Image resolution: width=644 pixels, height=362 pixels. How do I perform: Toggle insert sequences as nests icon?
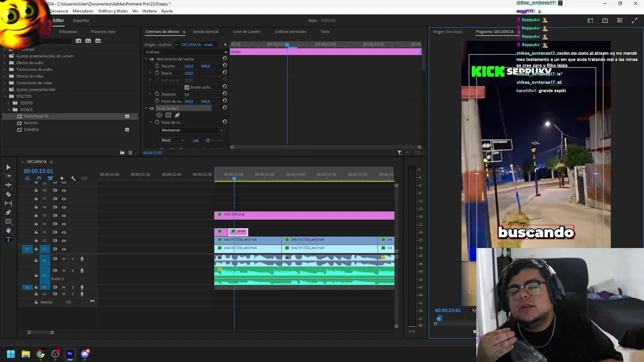point(27,178)
